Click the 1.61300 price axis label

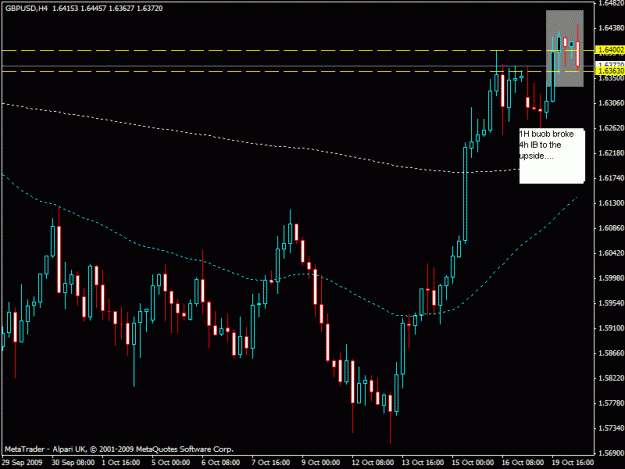pyautogui.click(x=611, y=203)
